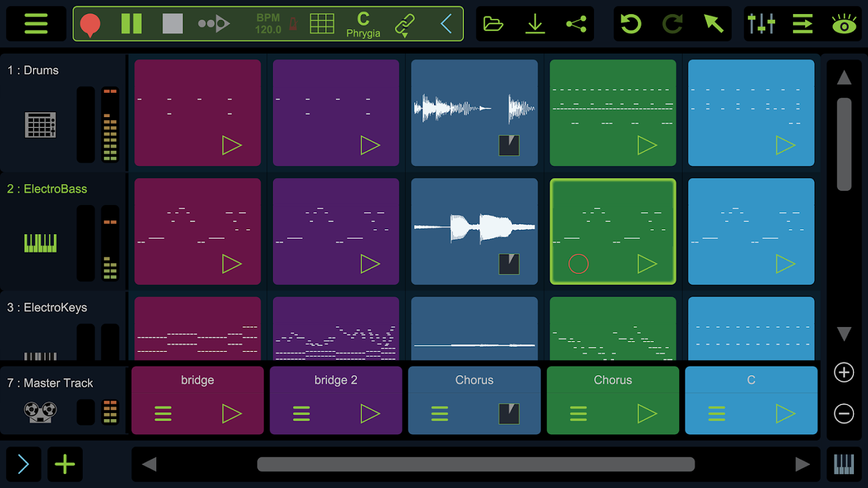Viewport: 868px width, 488px height.
Task: Toggle the link sync icon
Action: (x=404, y=24)
